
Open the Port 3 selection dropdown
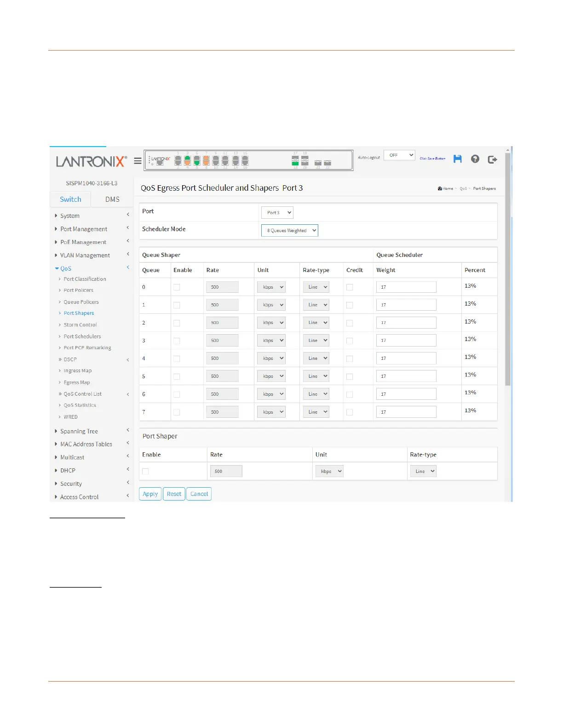point(277,213)
